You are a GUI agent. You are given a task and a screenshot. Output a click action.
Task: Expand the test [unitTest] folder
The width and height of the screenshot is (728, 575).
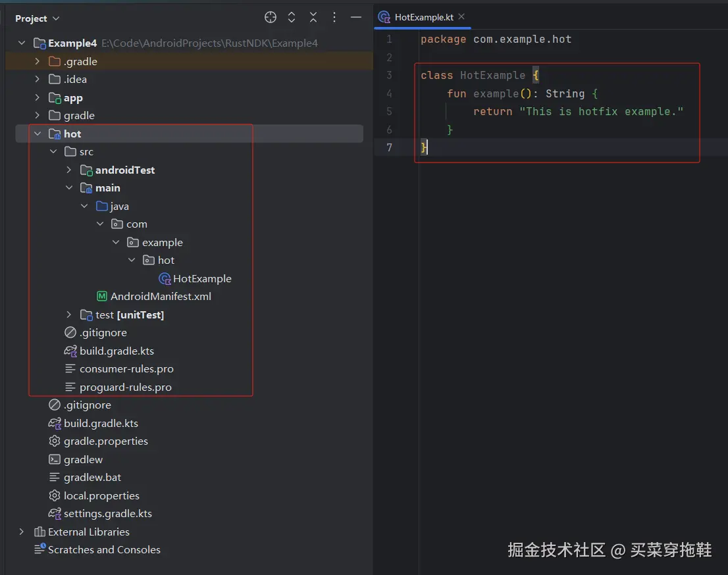[x=68, y=314]
